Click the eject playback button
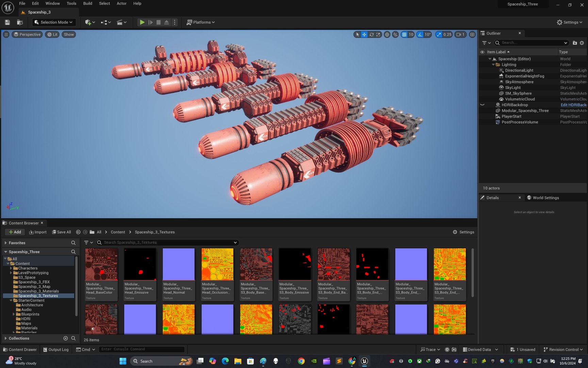This screenshot has height=368, width=588. 167,22
